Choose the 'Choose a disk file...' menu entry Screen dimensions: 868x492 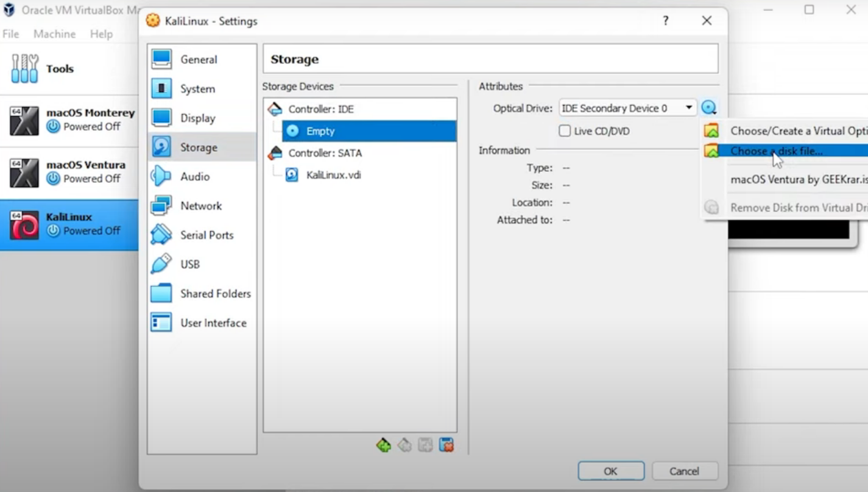(785, 151)
